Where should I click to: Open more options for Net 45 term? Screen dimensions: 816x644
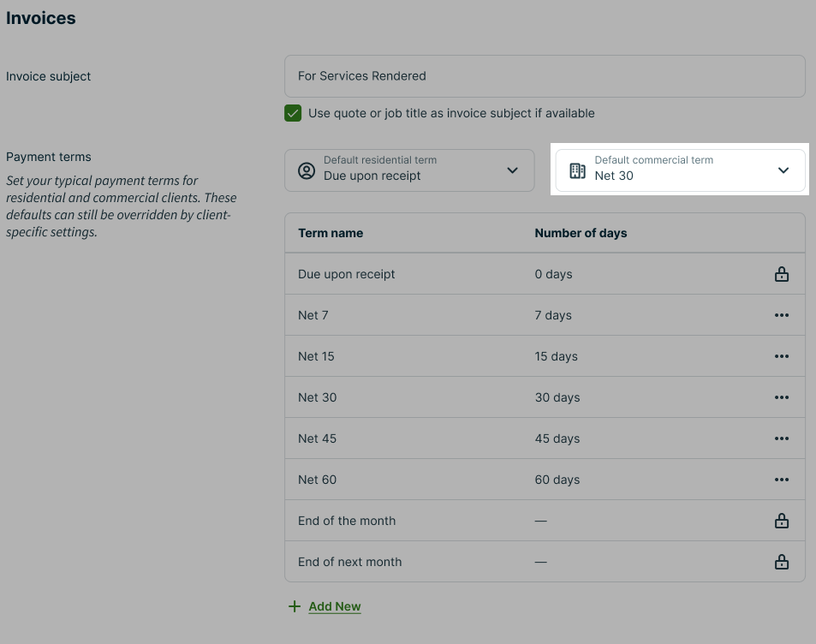pos(781,438)
